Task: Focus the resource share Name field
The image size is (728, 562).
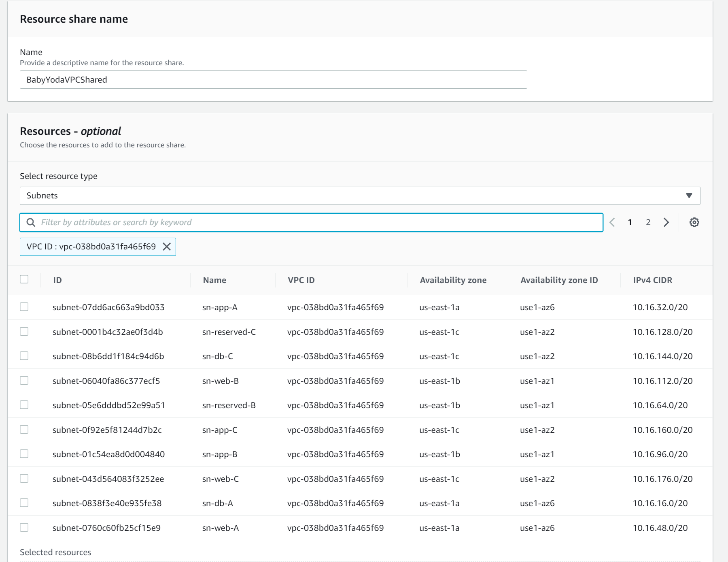Action: (273, 80)
